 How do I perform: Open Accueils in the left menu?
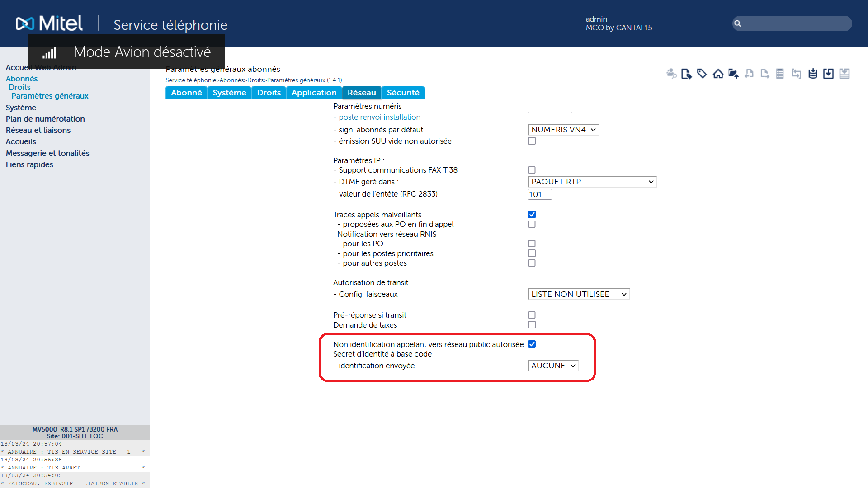point(21,141)
